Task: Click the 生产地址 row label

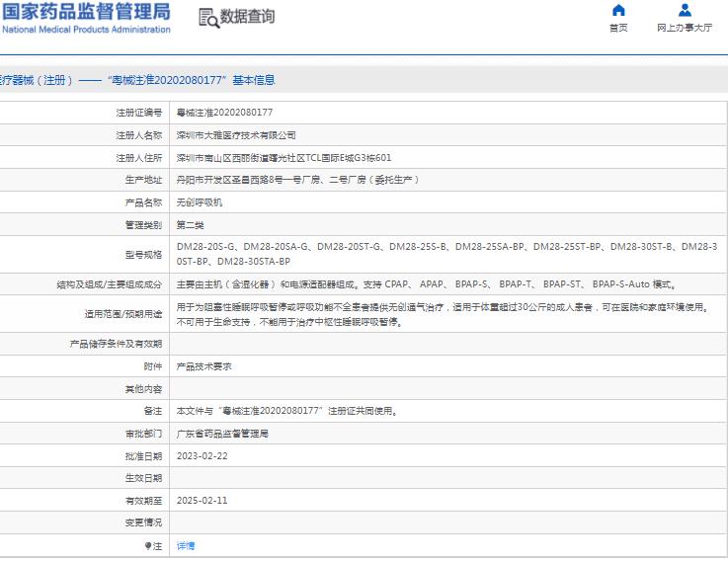Action: point(143,180)
